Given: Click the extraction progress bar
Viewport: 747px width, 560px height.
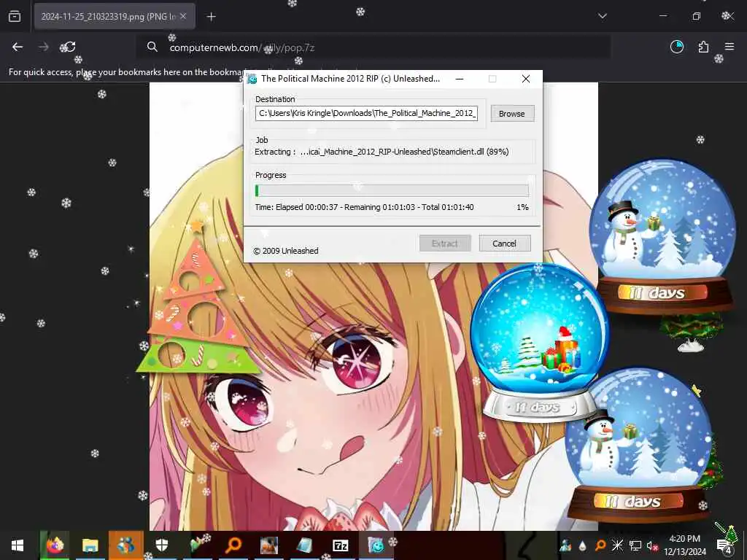Looking at the screenshot, I should tap(392, 191).
